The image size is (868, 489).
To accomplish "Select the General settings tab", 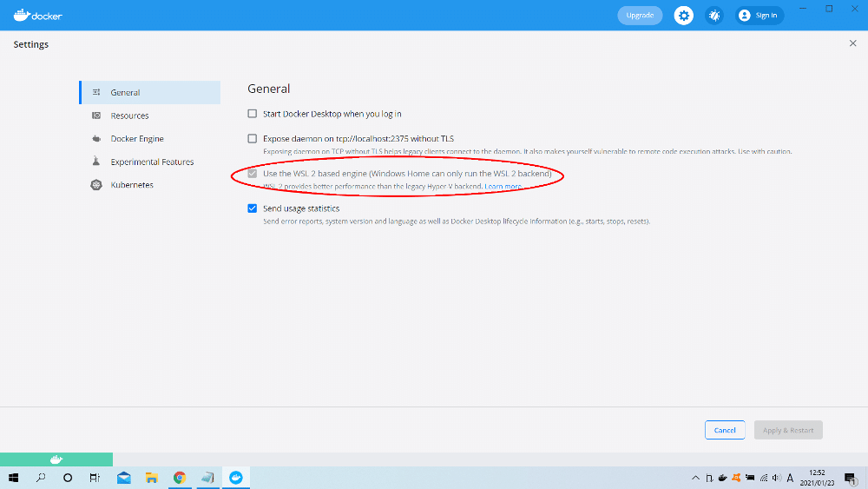I will 150,92.
